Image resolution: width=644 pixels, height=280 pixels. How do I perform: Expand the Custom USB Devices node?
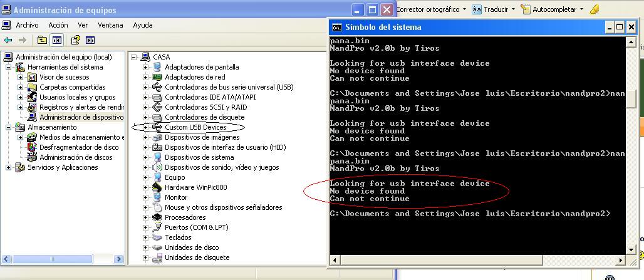145,127
